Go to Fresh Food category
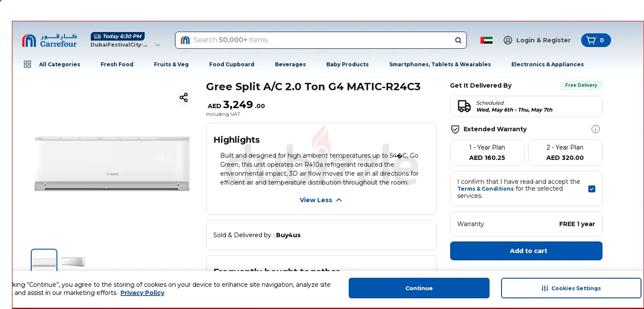This screenshot has height=309, width=644. click(x=117, y=65)
